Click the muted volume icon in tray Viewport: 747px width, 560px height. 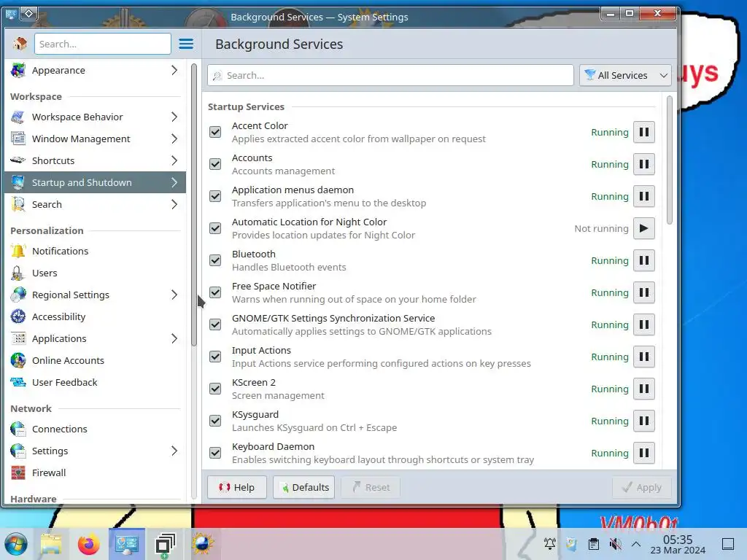coord(616,544)
